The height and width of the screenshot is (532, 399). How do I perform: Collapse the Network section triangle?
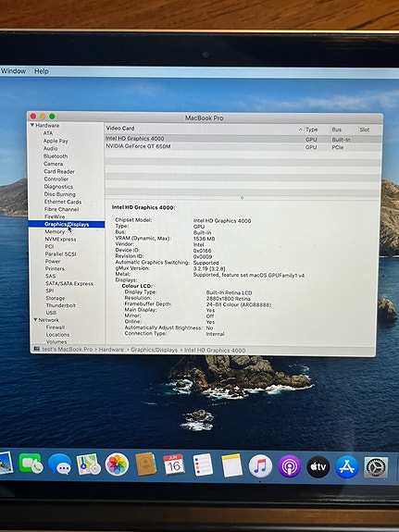(35, 319)
